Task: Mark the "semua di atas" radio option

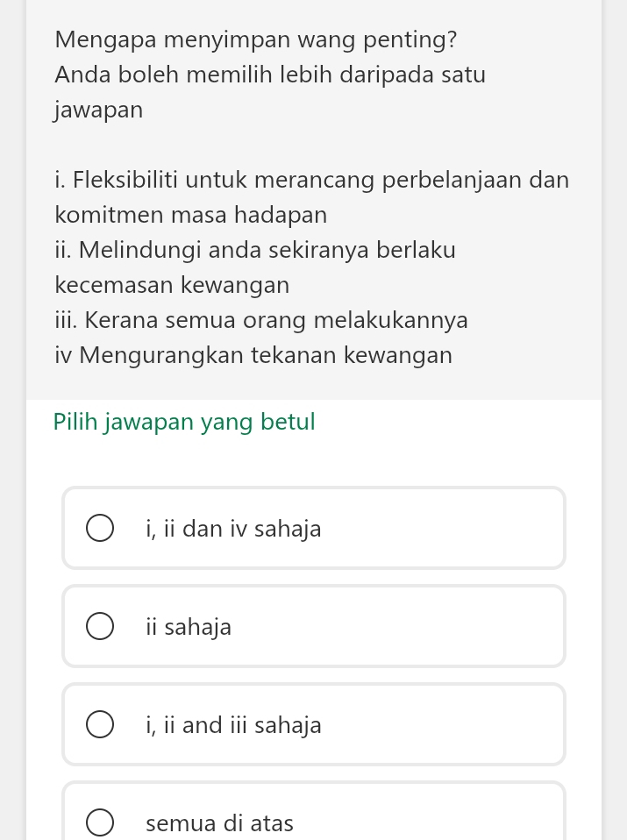Action: coord(99,823)
